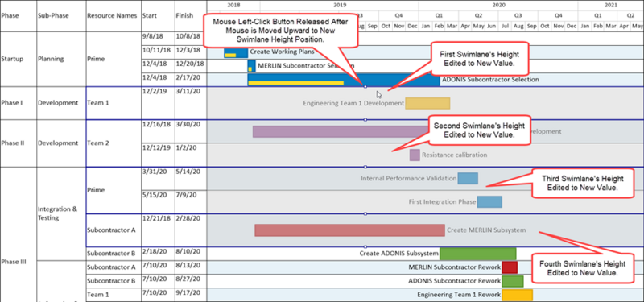This screenshot has height=302, width=644.
Task: Select the 9/8/18 start date cell
Action: click(158, 39)
